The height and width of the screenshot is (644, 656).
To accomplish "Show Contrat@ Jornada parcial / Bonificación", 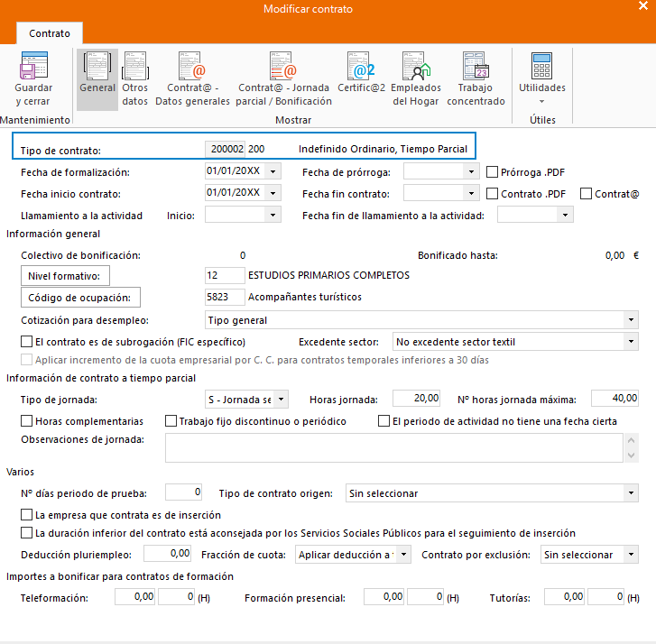I will tap(283, 79).
